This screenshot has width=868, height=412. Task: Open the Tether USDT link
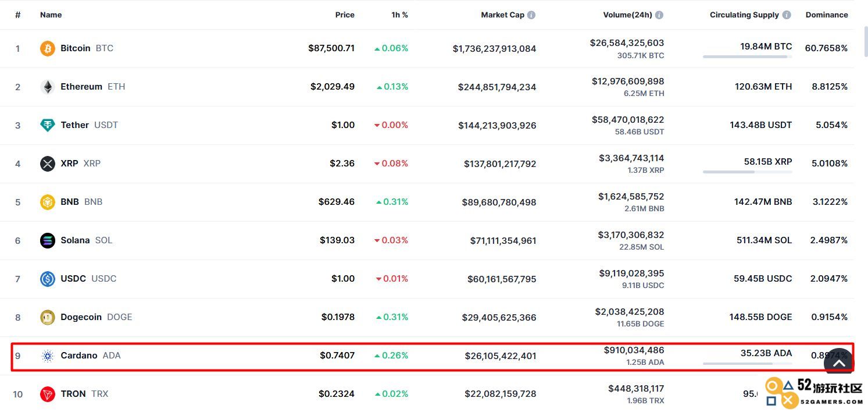coord(89,125)
